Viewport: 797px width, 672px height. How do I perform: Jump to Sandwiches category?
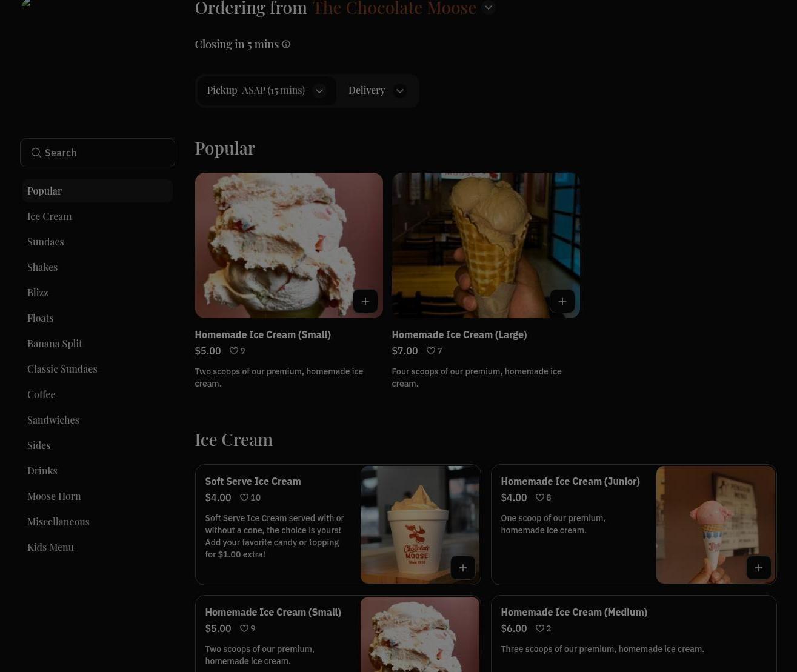coord(98,420)
